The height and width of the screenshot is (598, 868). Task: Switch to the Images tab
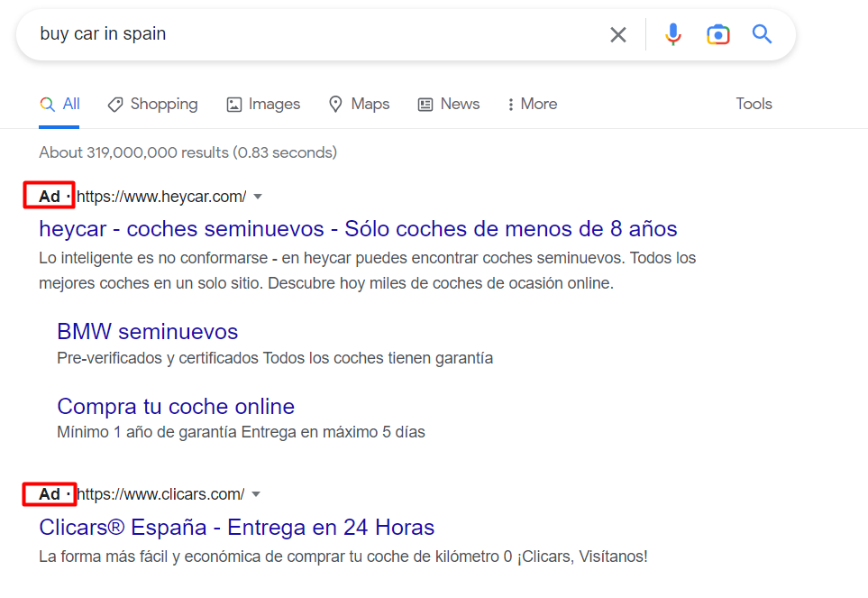(x=263, y=104)
